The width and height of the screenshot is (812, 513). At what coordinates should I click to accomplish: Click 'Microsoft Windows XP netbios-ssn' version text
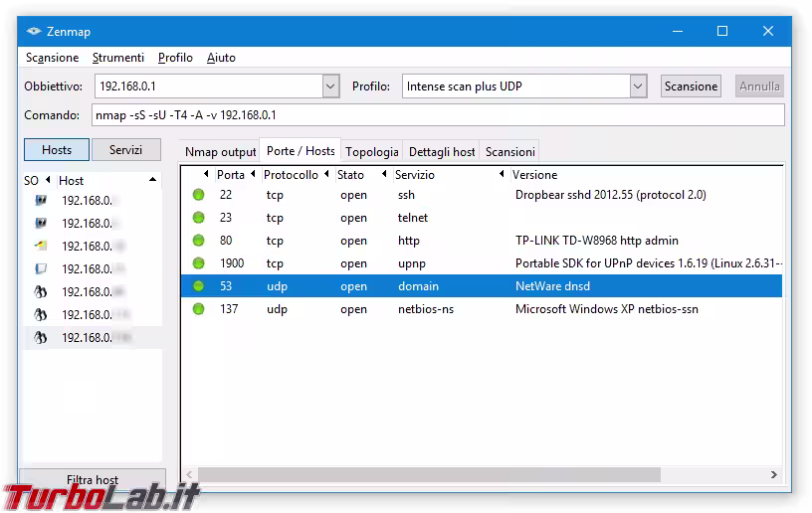606,309
